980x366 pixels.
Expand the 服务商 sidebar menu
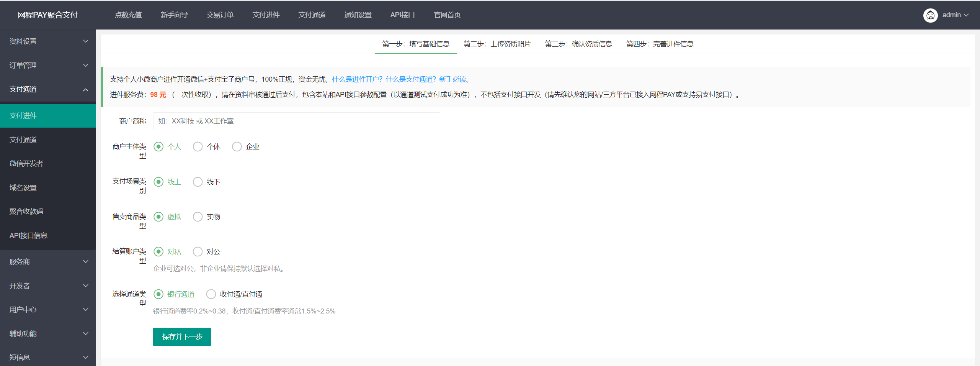coord(47,262)
